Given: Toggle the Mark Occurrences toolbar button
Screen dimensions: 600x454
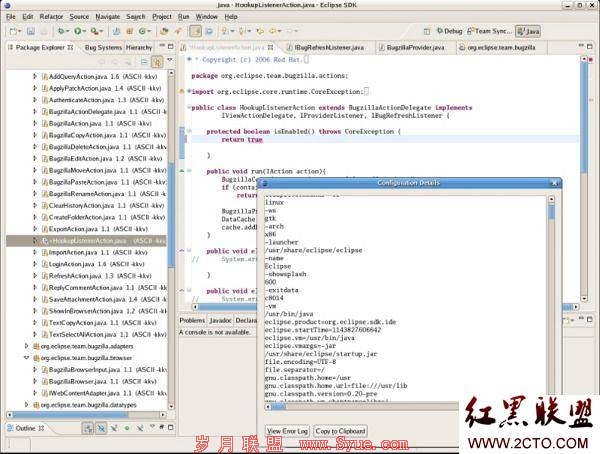Looking at the screenshot, I should click(195, 31).
